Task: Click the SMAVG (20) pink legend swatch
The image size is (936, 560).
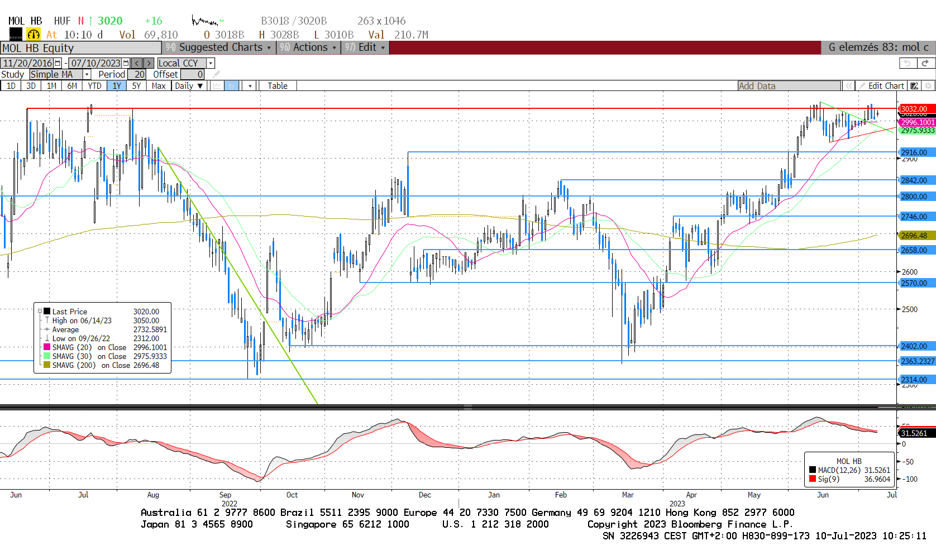Action: pos(47,347)
